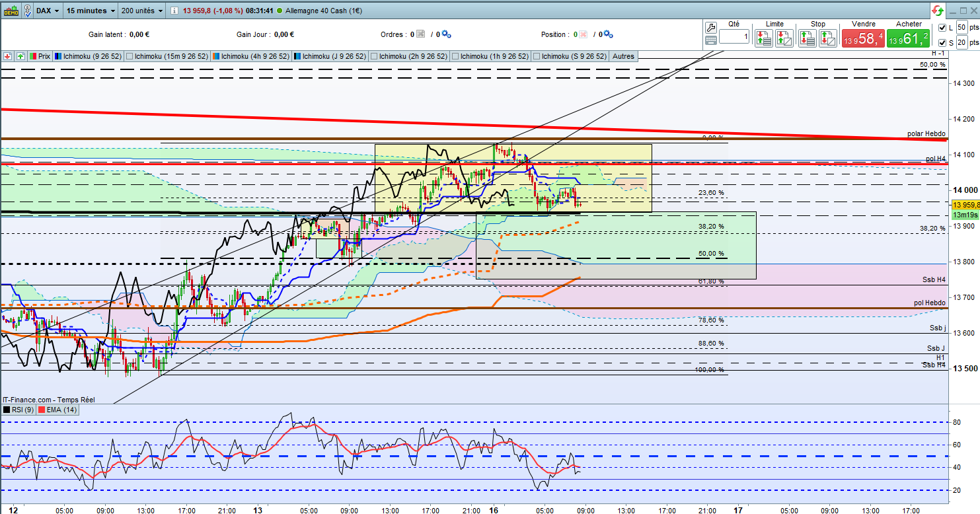Click the 78,60 % Fibonacci label

[711, 320]
